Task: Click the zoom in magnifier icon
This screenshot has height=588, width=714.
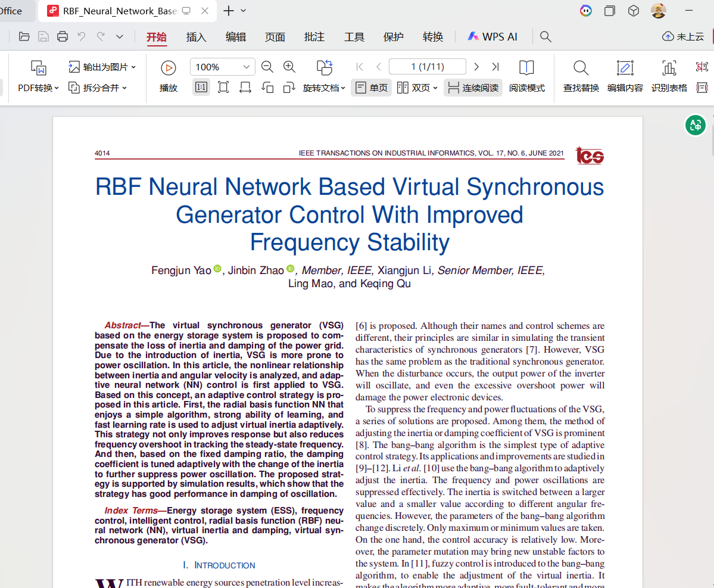Action: pyautogui.click(x=289, y=67)
